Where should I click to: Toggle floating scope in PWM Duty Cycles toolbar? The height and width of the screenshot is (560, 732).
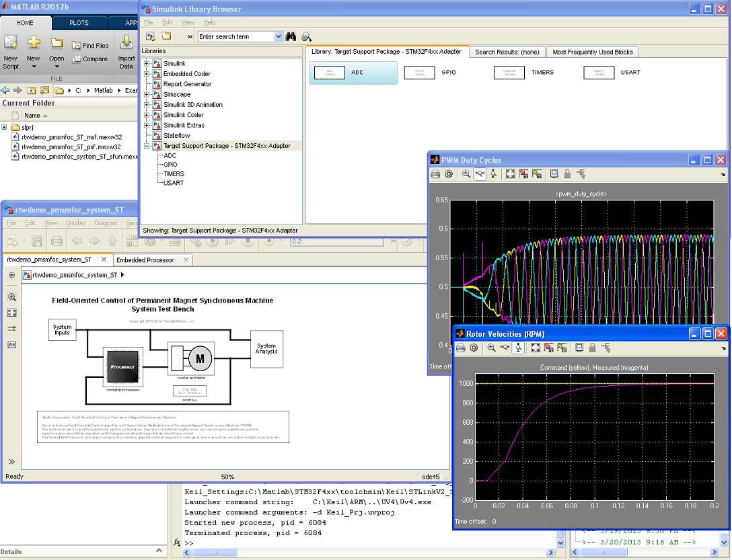(554, 174)
